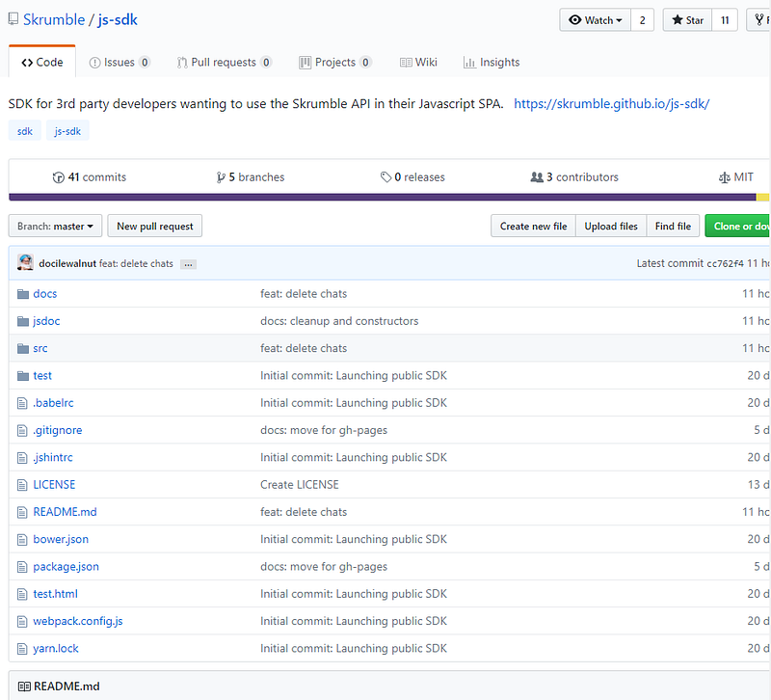Open the docs folder
This screenshot has width=771, height=700.
click(44, 294)
